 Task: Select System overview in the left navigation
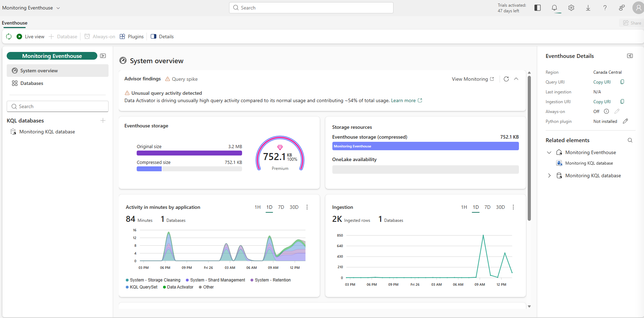click(x=58, y=71)
